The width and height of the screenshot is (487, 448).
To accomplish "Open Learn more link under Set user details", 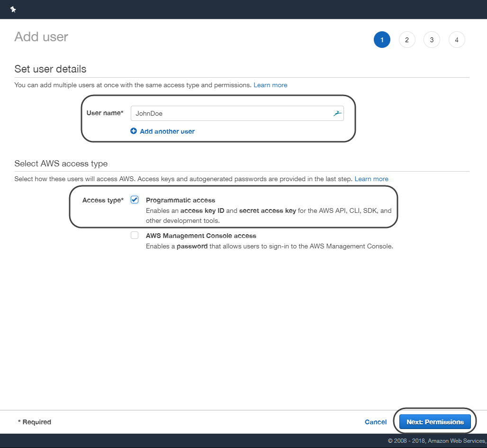I will pos(270,85).
